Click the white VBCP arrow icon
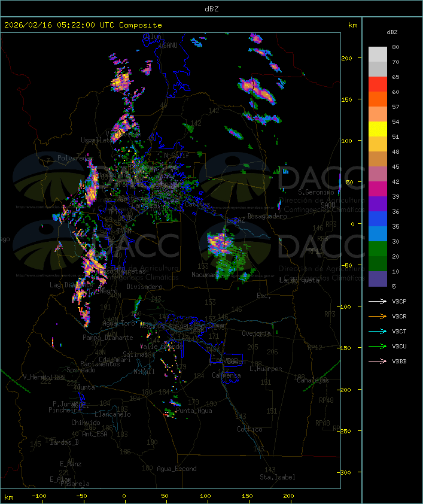Viewport: 423px width, 504px height. (378, 301)
